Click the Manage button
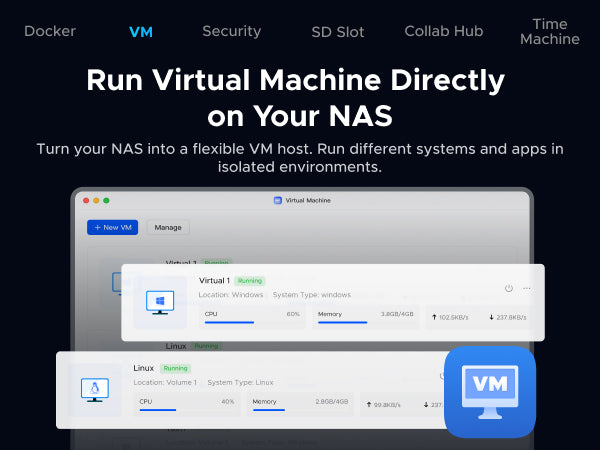 (x=167, y=227)
